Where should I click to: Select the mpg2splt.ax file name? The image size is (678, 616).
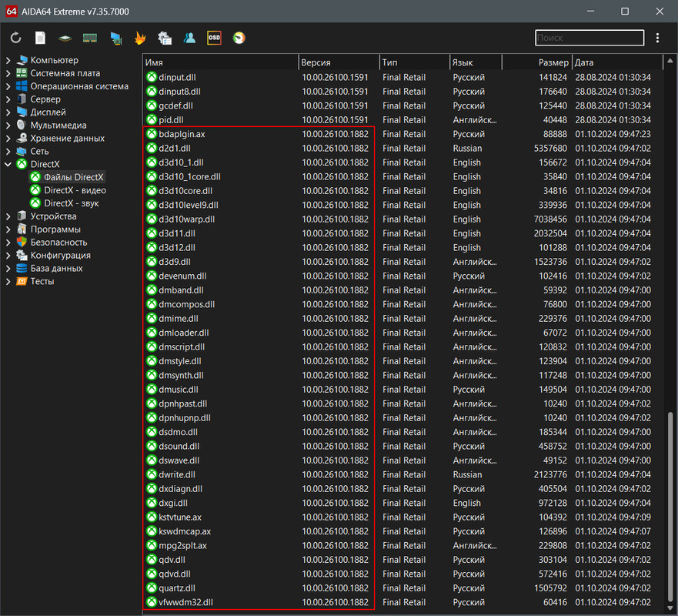point(182,545)
